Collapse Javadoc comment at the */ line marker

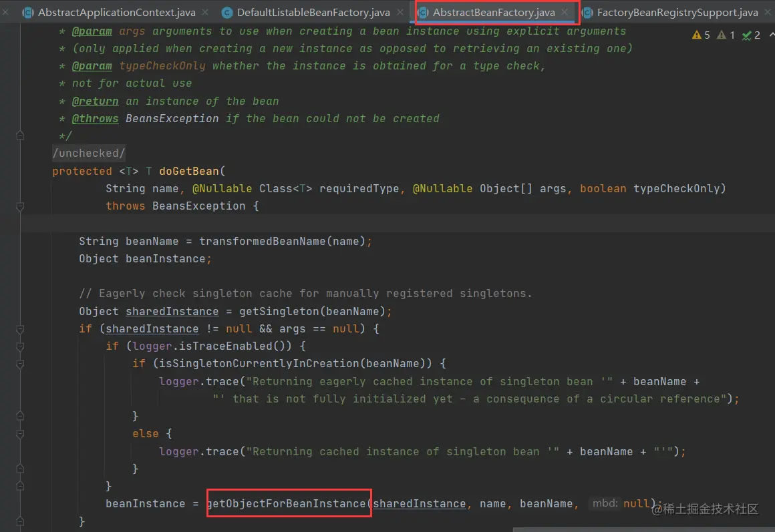20,136
